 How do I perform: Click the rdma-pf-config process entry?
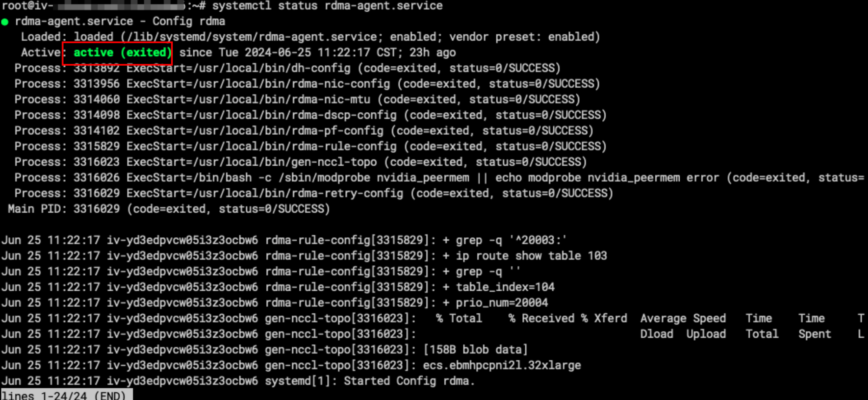click(304, 131)
